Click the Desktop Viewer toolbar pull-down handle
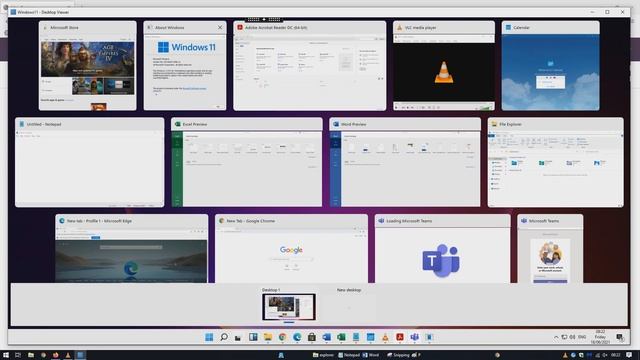Image resolution: width=640 pixels, height=360 pixels. 264,19
